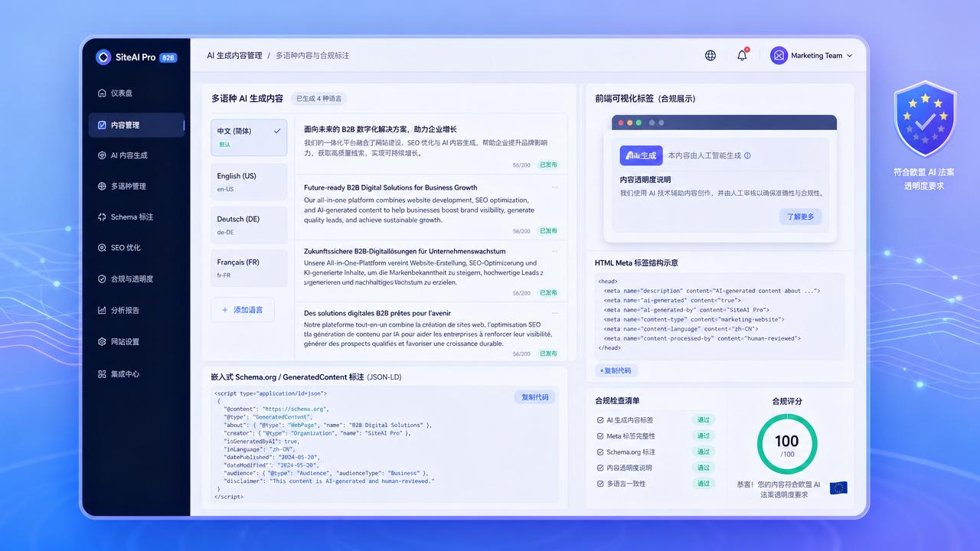Click 通过 badge for Meta 标签完整性
This screenshot has height=551, width=980.
tap(703, 436)
